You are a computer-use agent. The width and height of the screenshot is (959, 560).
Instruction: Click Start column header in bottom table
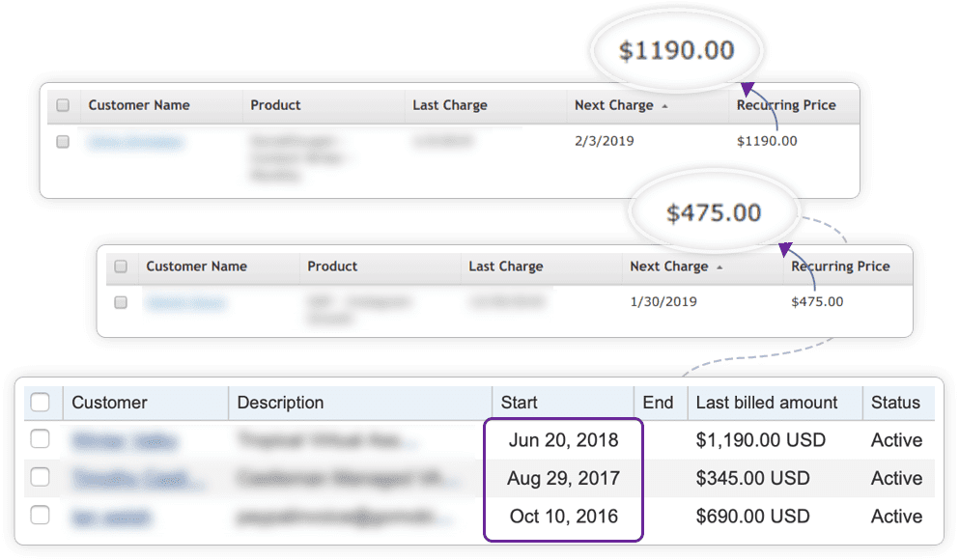point(520,403)
